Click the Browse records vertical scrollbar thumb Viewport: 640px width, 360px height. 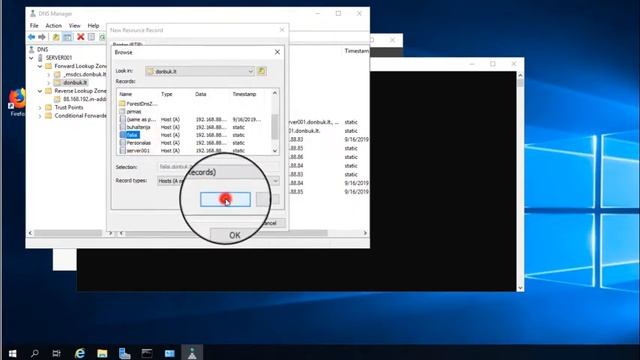coord(275,126)
